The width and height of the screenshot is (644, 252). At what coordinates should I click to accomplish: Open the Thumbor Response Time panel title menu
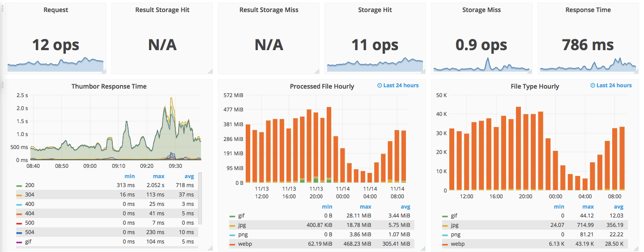tap(109, 86)
